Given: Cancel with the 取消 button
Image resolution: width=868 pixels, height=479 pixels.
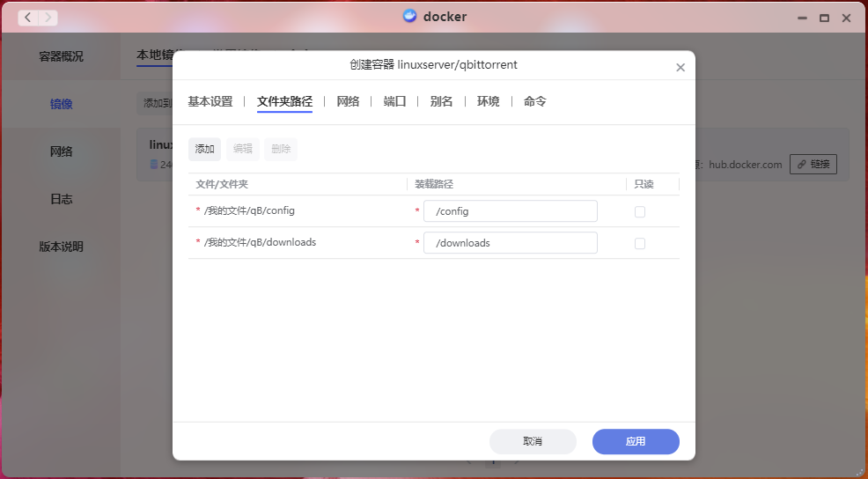Looking at the screenshot, I should point(532,441).
